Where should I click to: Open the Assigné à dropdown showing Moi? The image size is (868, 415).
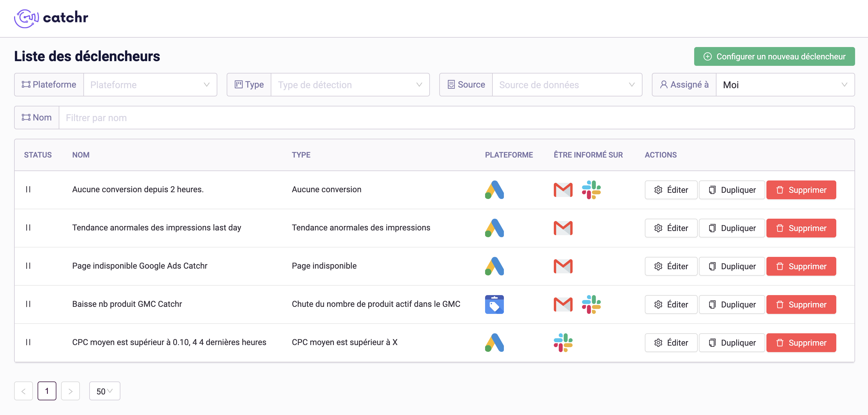point(785,85)
